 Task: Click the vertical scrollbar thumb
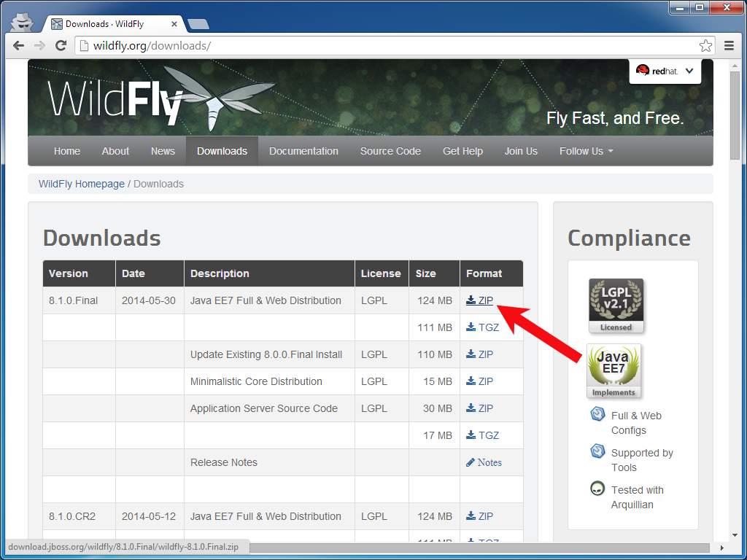point(735,115)
